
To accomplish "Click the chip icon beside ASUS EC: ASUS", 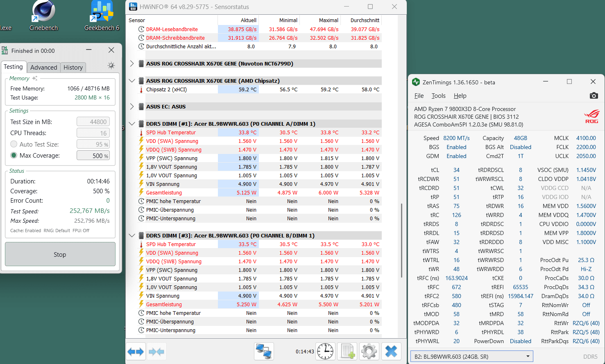I will tap(141, 106).
